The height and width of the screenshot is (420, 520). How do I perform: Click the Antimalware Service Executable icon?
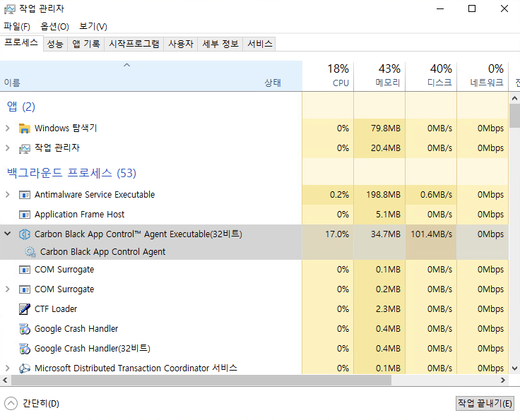click(x=25, y=195)
